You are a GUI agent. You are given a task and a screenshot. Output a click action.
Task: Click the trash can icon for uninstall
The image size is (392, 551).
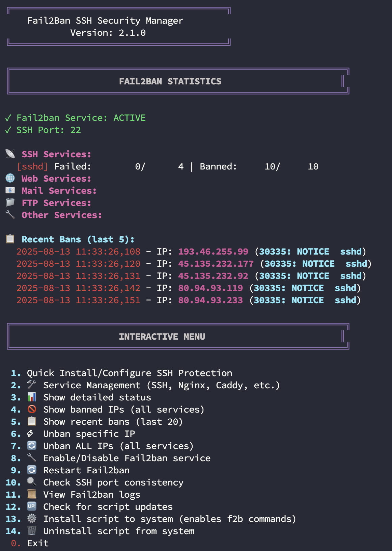coord(32,531)
